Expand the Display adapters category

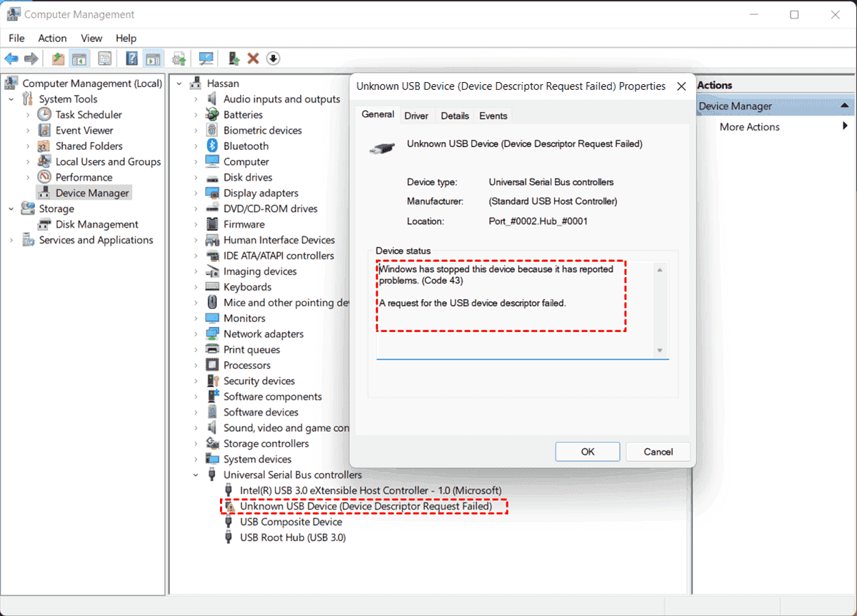(x=196, y=193)
